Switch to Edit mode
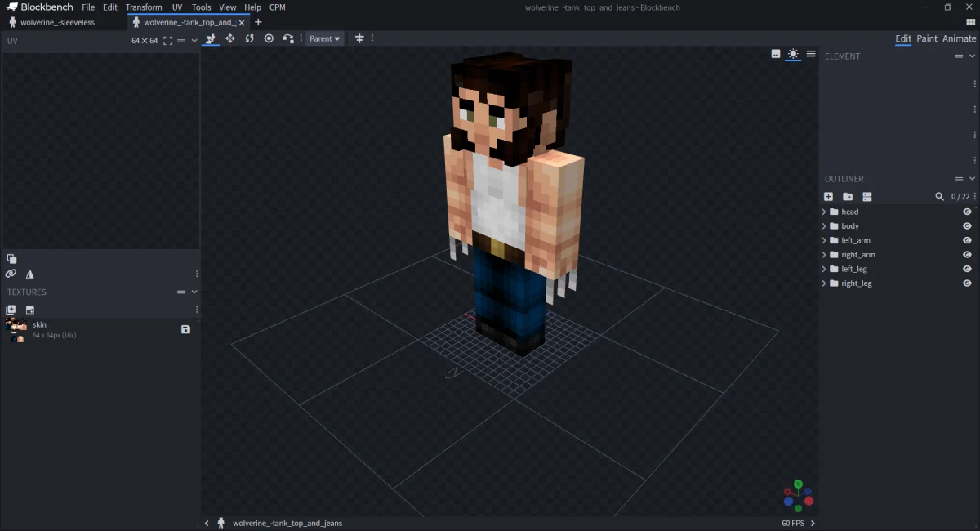This screenshot has width=980, height=531. (903, 38)
